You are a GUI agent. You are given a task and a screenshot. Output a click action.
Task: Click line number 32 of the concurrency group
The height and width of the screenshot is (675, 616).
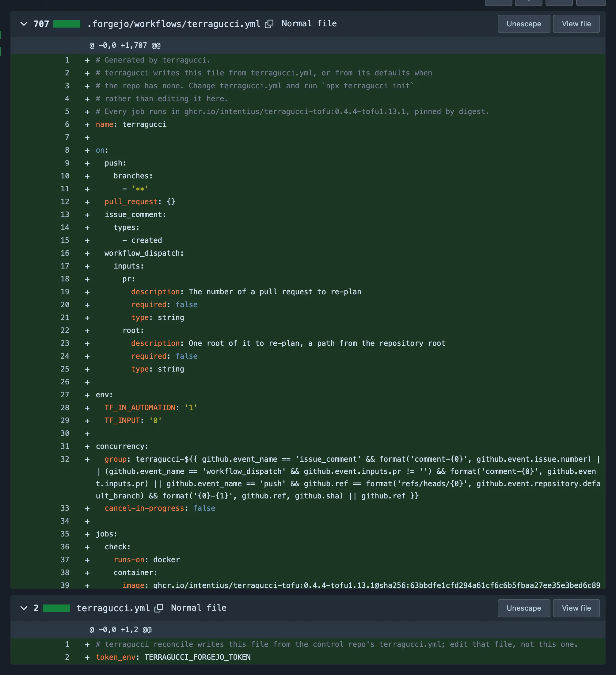(x=65, y=459)
